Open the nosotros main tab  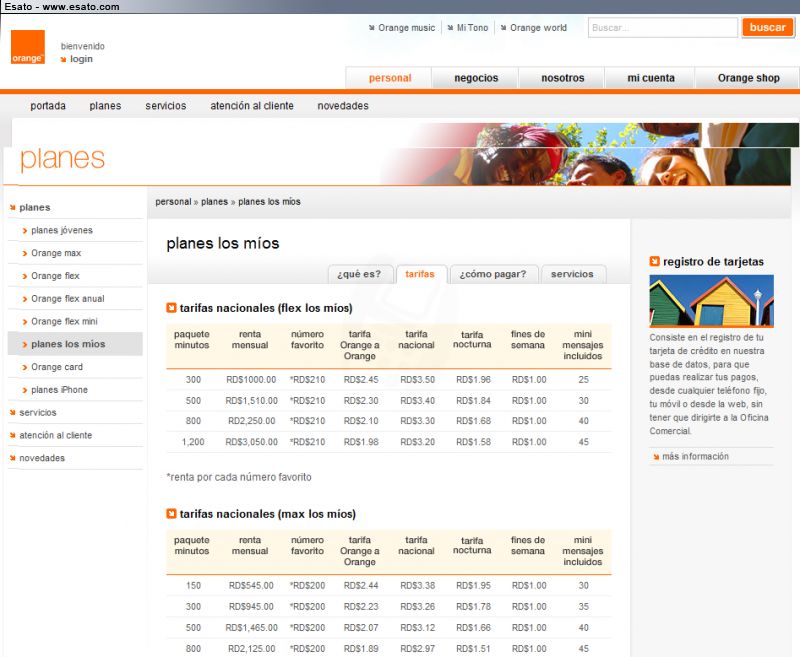click(562, 78)
